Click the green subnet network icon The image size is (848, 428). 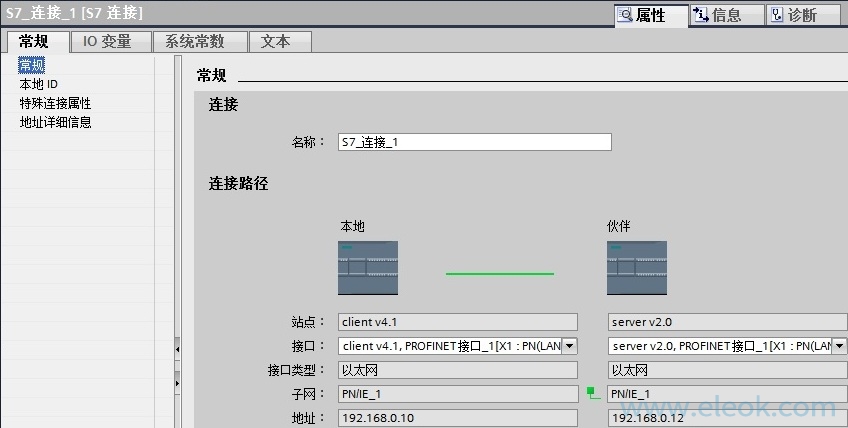click(x=592, y=394)
